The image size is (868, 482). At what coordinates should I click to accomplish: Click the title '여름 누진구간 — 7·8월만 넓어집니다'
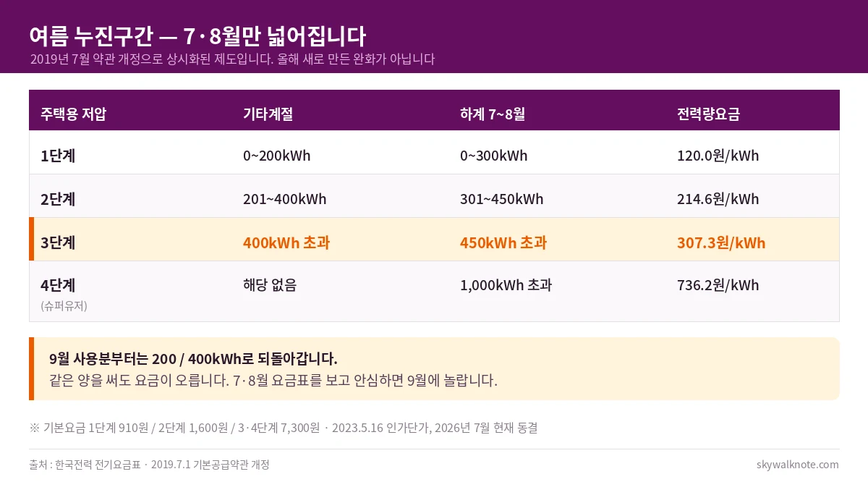[x=197, y=35]
